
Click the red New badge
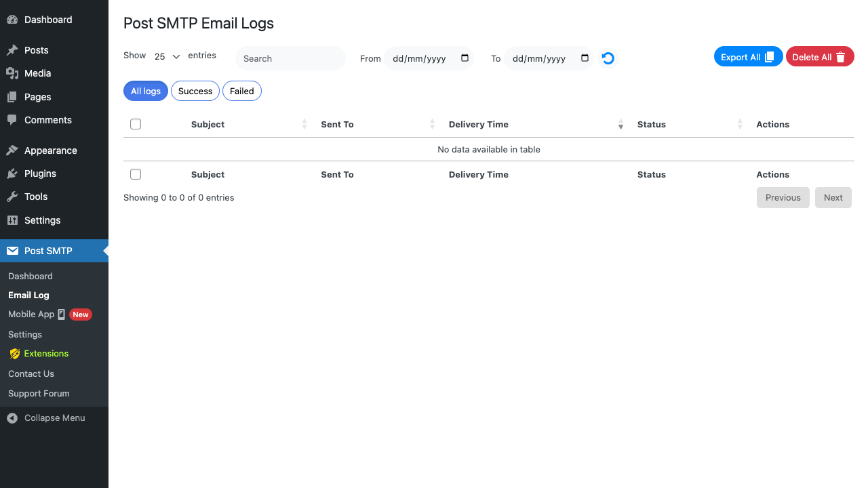[81, 314]
